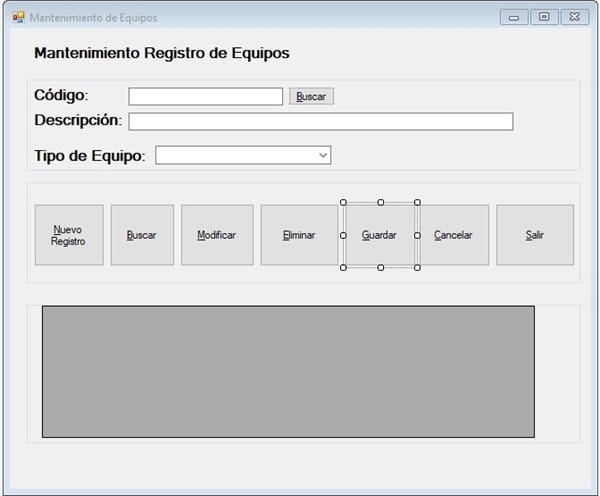Click the large Buscar button in button row

(142, 235)
